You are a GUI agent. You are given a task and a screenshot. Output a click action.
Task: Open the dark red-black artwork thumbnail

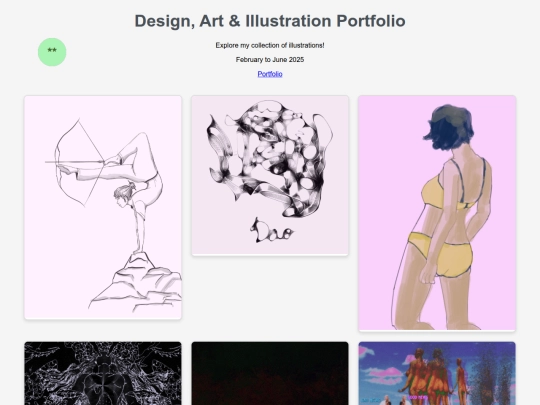click(x=270, y=373)
